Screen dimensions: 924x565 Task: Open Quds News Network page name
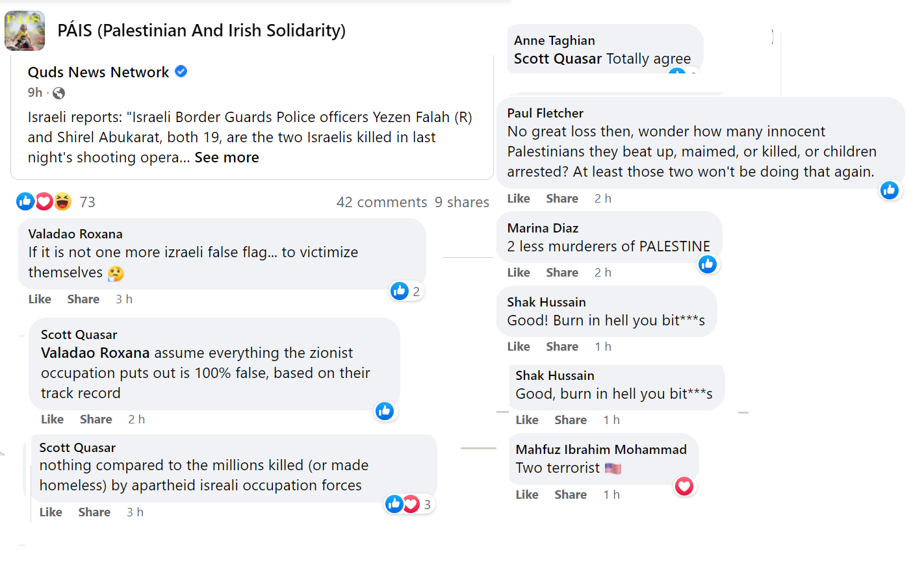pos(98,72)
